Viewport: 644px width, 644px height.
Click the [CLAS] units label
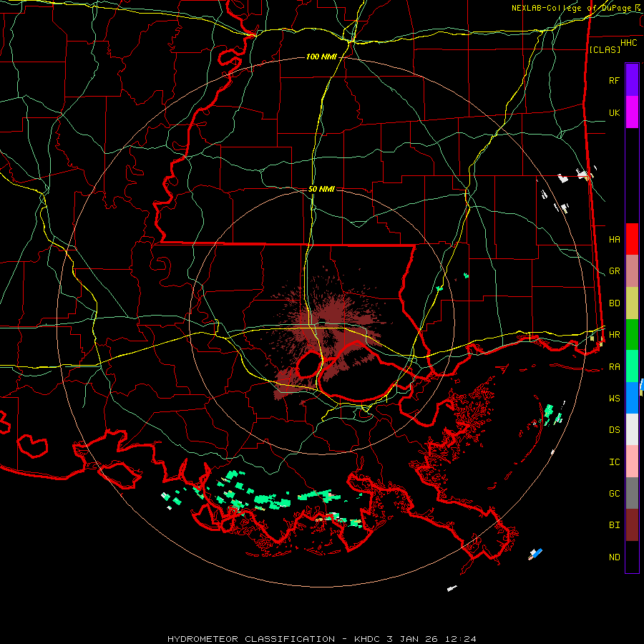click(x=605, y=49)
